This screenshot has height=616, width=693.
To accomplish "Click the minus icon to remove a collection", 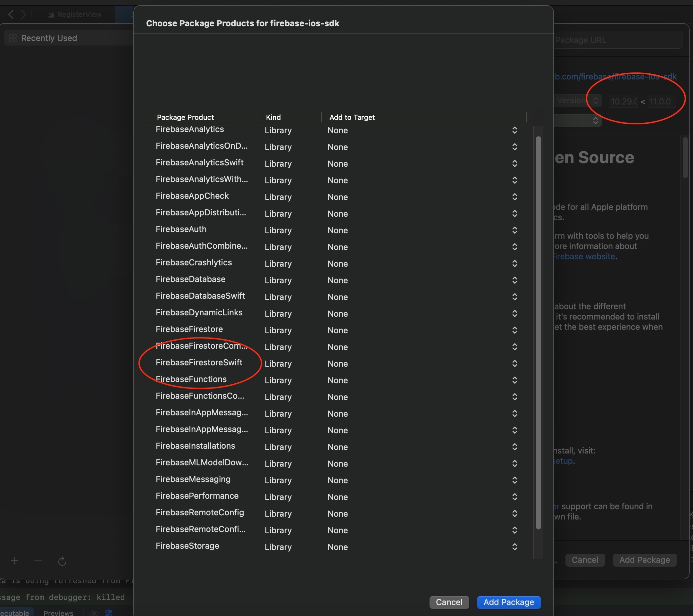I will pyautogui.click(x=38, y=561).
